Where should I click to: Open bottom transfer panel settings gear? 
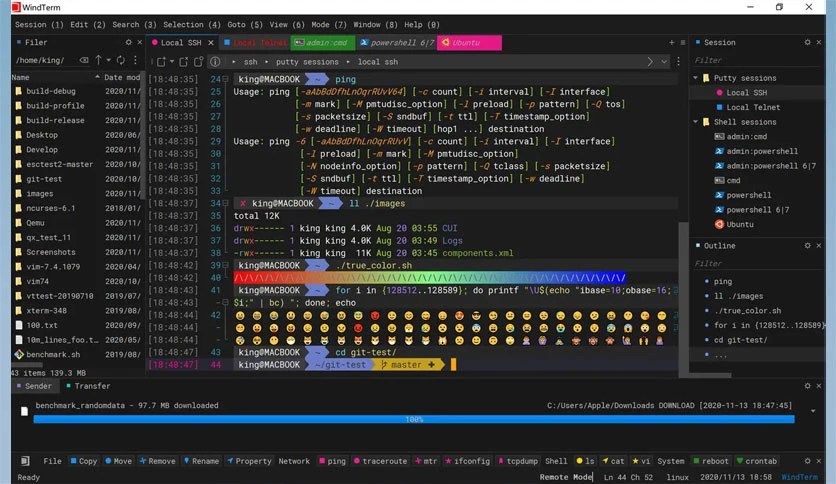click(x=808, y=386)
